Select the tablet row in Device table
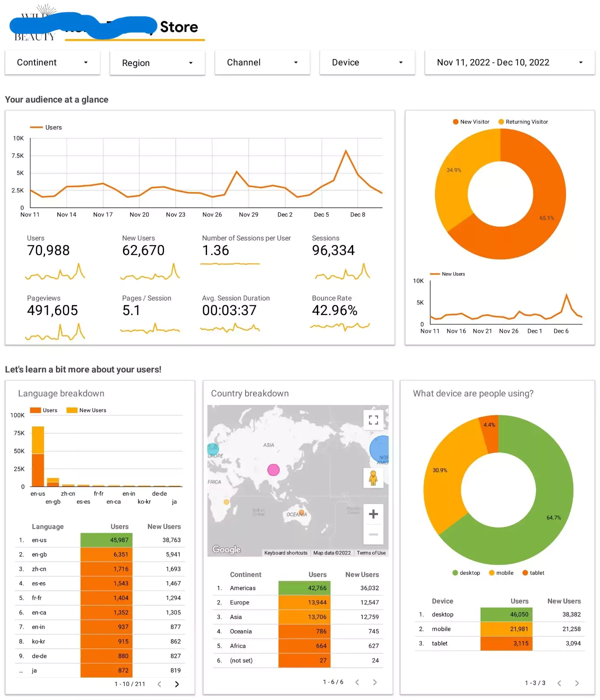Image resolution: width=600 pixels, height=700 pixels. 500,644
